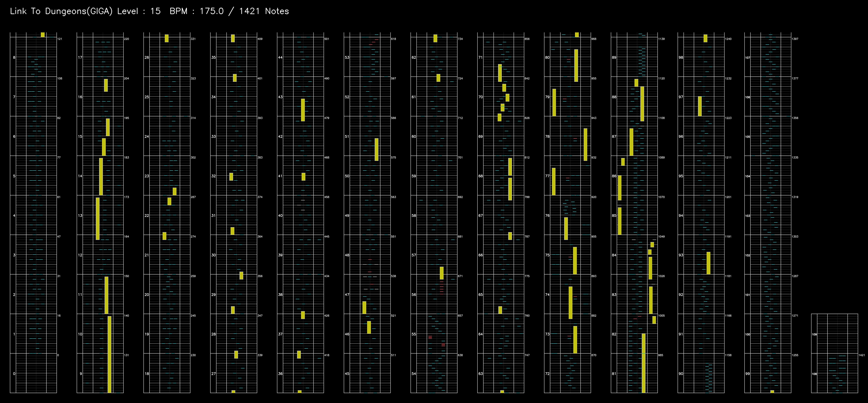Click the yellow hold note in measure 41
Viewport: 868px width, 403px height.
pyautogui.click(x=303, y=177)
